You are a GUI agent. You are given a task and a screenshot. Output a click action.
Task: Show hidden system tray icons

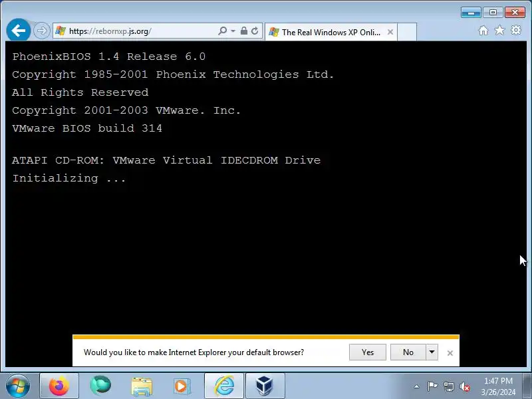pyautogui.click(x=417, y=386)
